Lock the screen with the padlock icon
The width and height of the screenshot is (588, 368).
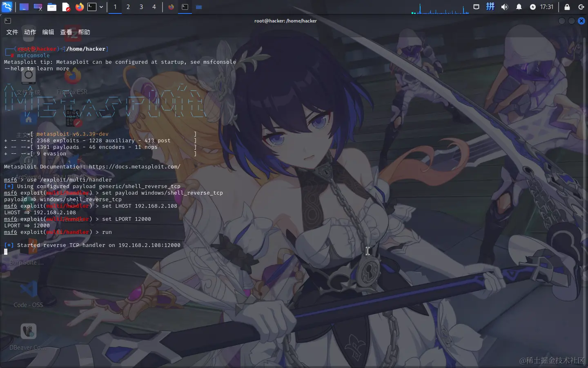tap(567, 7)
